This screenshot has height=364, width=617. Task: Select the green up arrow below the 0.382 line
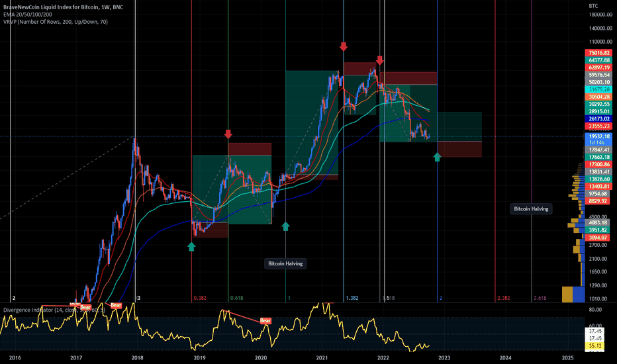191,246
